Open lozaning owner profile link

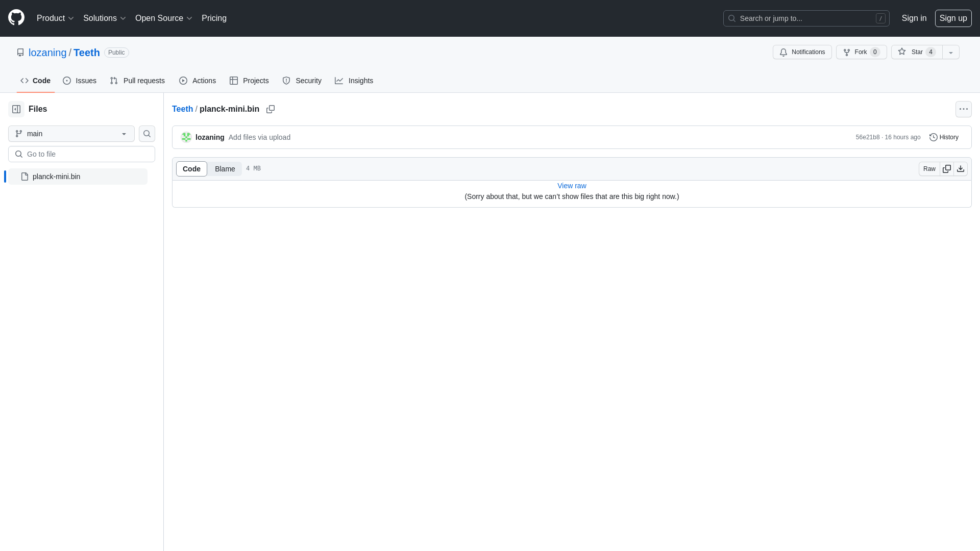pos(47,53)
